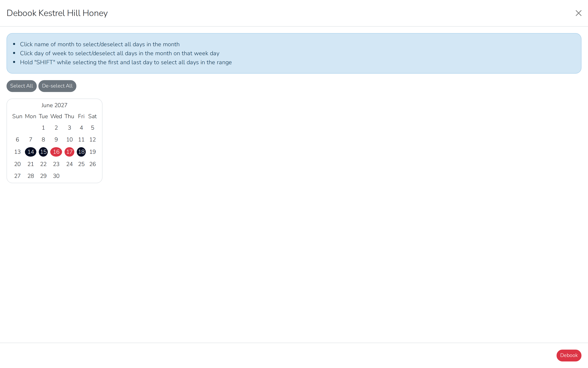588x368 pixels.
Task: Select day 1 in June calendar
Action: click(43, 128)
